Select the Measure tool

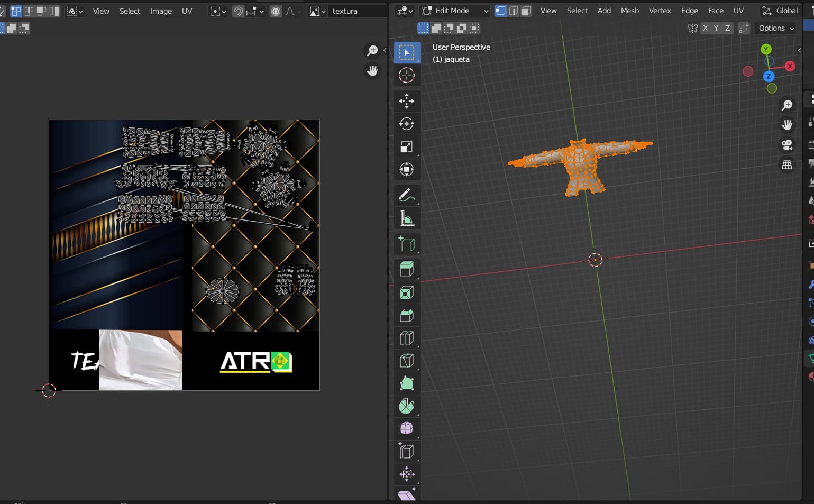pos(406,218)
